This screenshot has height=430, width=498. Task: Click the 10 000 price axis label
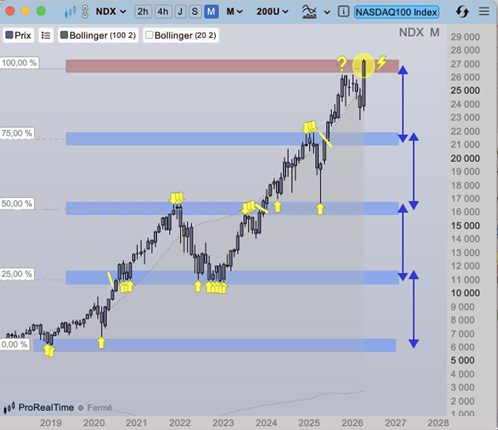pos(465,293)
